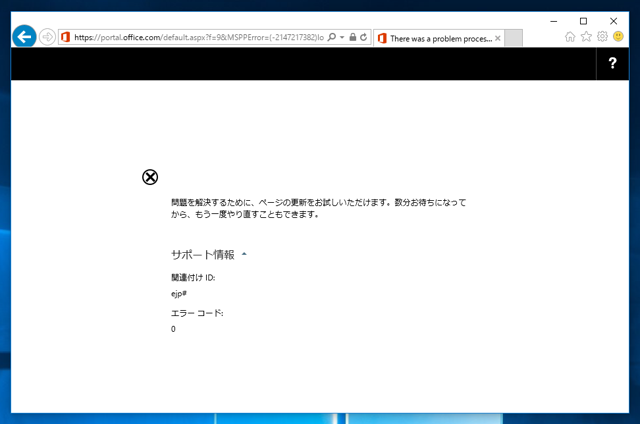Open the Tools gear menu
Viewport: 640px width, 424px height.
[602, 36]
